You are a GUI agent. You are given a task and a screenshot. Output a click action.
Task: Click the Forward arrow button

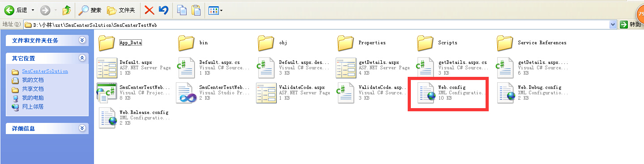pos(45,10)
